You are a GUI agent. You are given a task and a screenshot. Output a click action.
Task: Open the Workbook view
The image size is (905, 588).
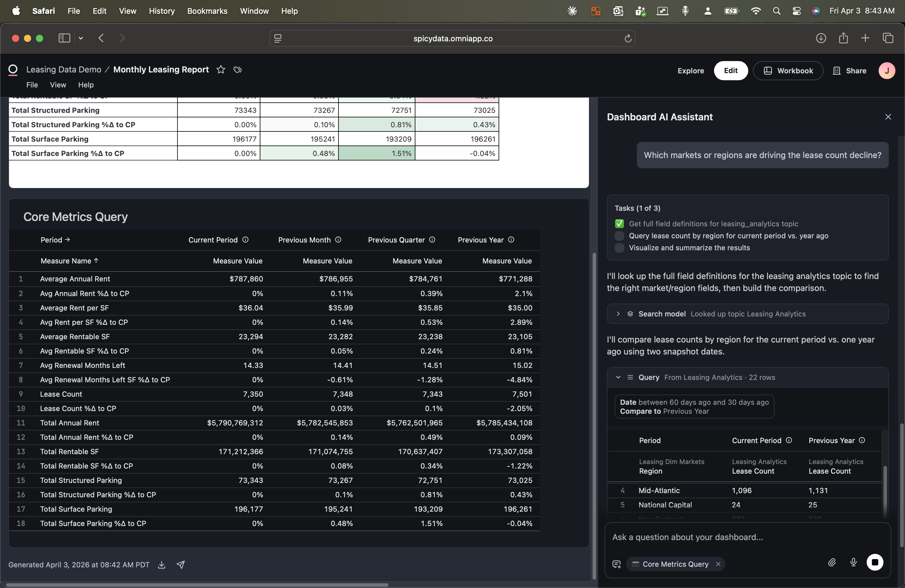[788, 71]
